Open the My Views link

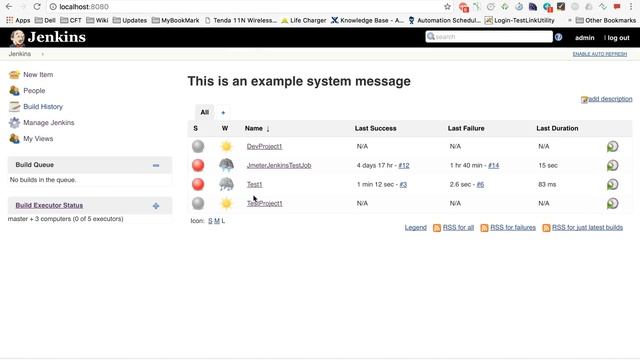coord(38,139)
